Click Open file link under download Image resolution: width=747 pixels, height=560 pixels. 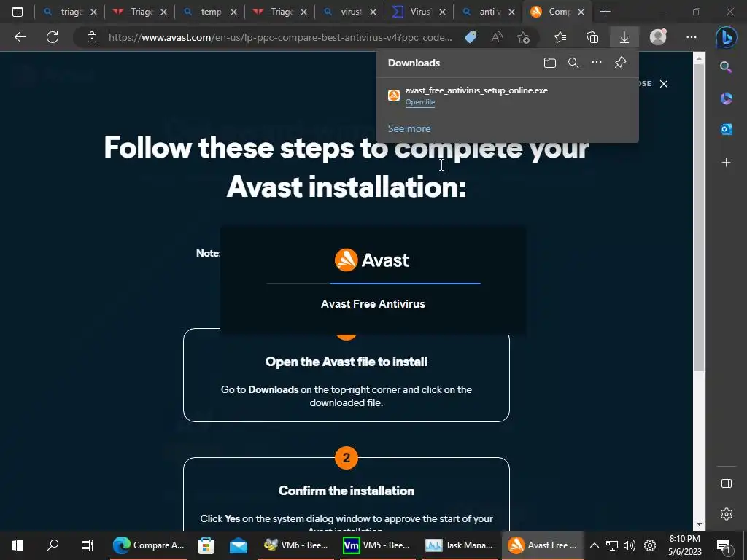pyautogui.click(x=419, y=102)
